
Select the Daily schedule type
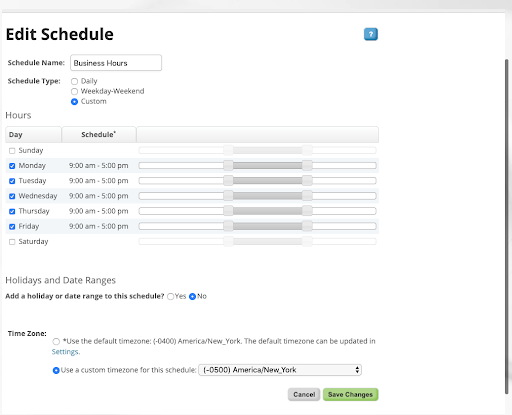pos(74,81)
